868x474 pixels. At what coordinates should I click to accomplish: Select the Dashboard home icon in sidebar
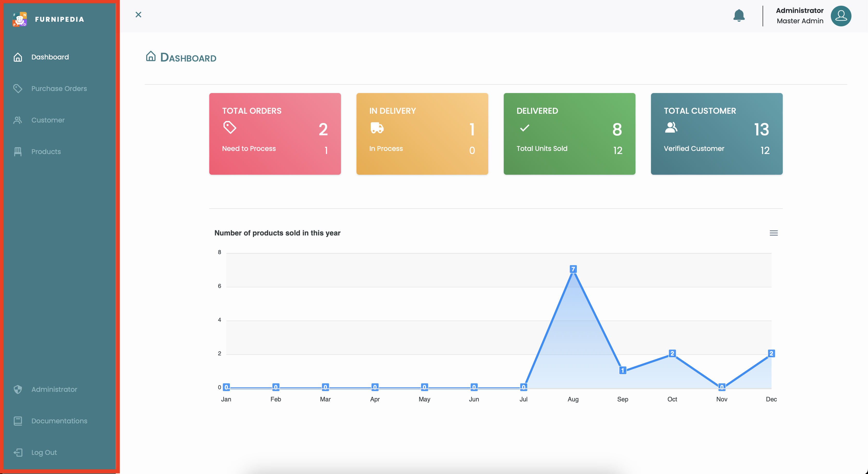(x=18, y=57)
